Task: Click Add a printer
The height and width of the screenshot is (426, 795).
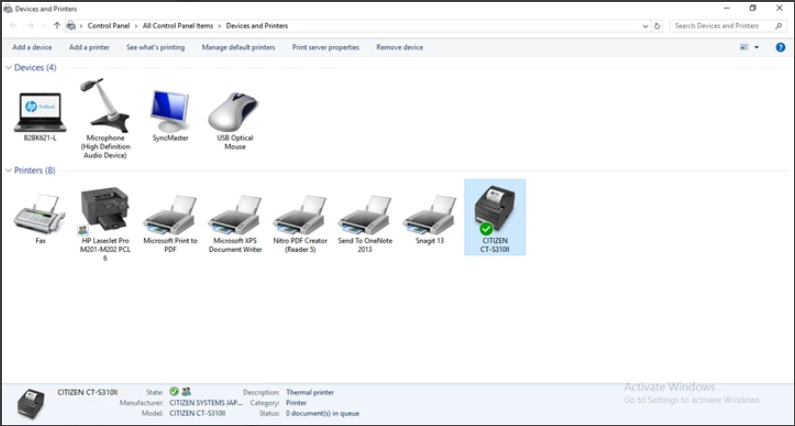Action: pyautogui.click(x=89, y=47)
